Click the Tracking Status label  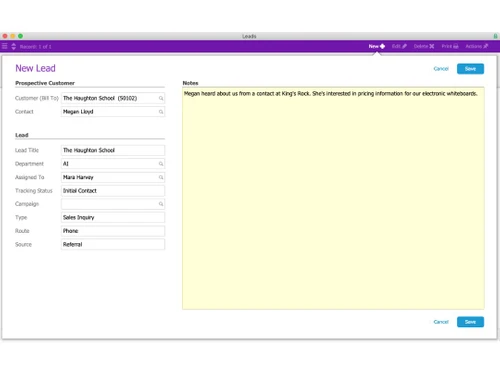34,191
